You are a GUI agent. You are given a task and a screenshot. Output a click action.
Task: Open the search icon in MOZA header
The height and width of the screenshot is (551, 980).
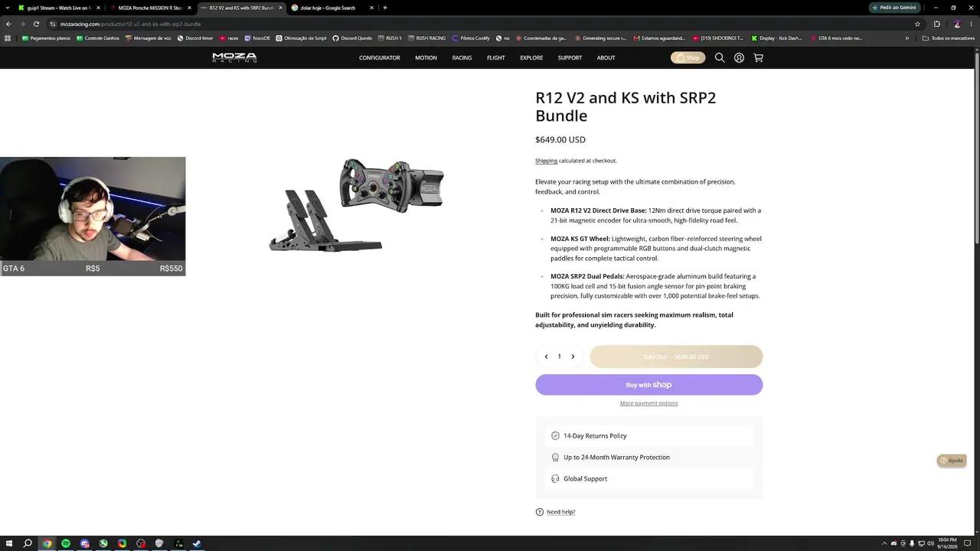720,57
